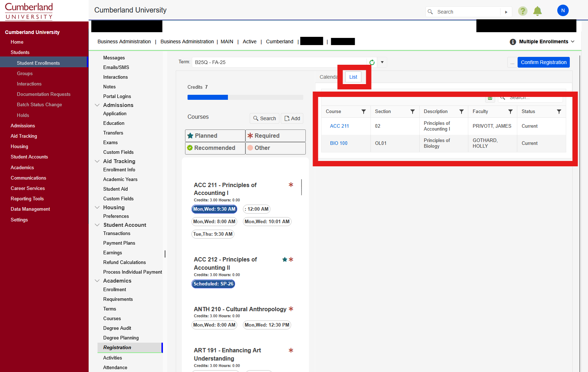Click Confirm Registration
This screenshot has height=372, width=588.
544,62
